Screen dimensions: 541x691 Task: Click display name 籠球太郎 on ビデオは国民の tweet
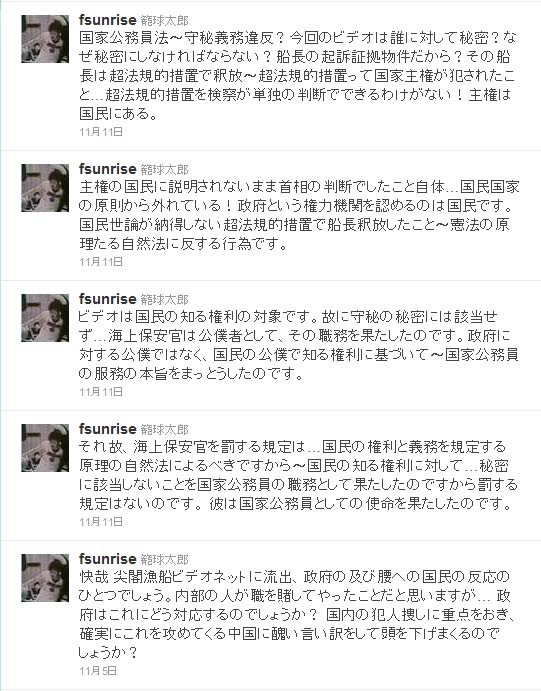164,300
